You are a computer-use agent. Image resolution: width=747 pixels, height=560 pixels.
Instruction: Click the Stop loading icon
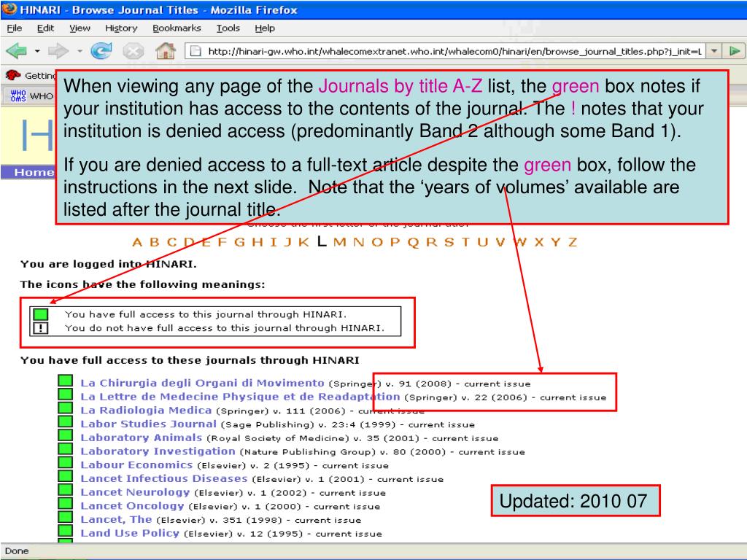point(133,50)
